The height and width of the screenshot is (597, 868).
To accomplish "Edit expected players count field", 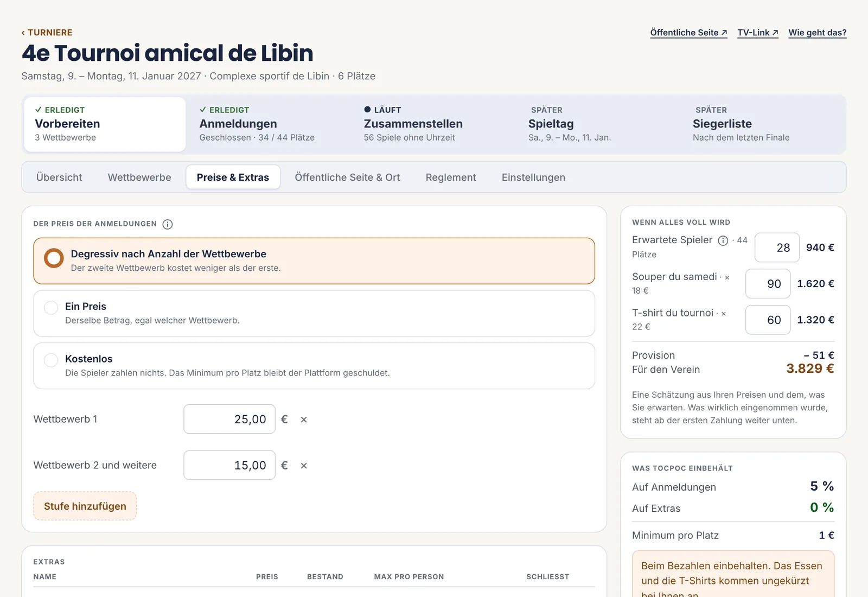I will 777,247.
